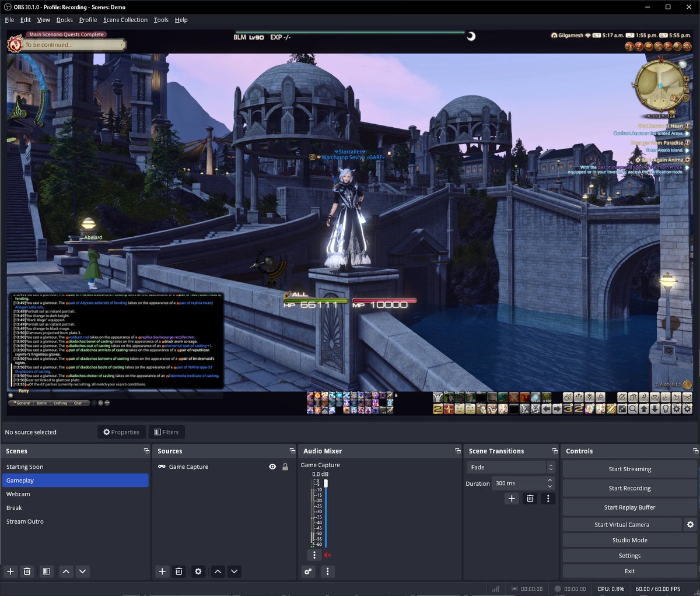Select the Webcam scene
The height and width of the screenshot is (596, 700).
pos(75,494)
